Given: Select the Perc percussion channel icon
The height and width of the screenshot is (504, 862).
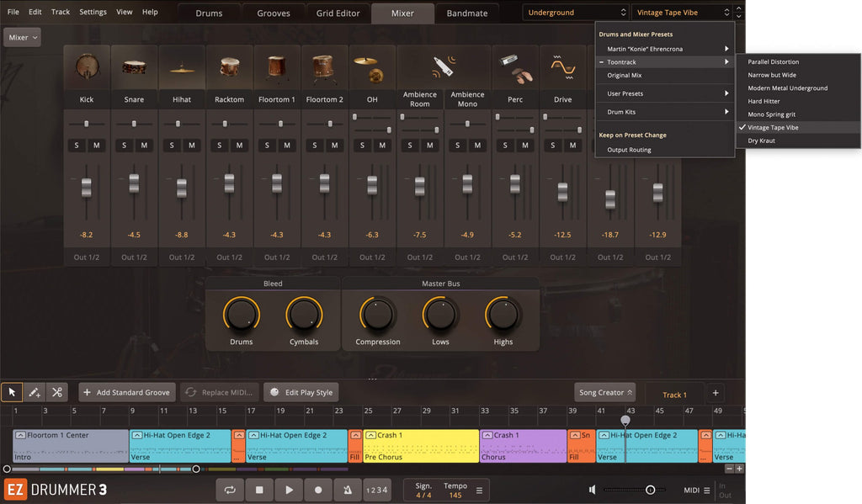Looking at the screenshot, I should click(515, 68).
